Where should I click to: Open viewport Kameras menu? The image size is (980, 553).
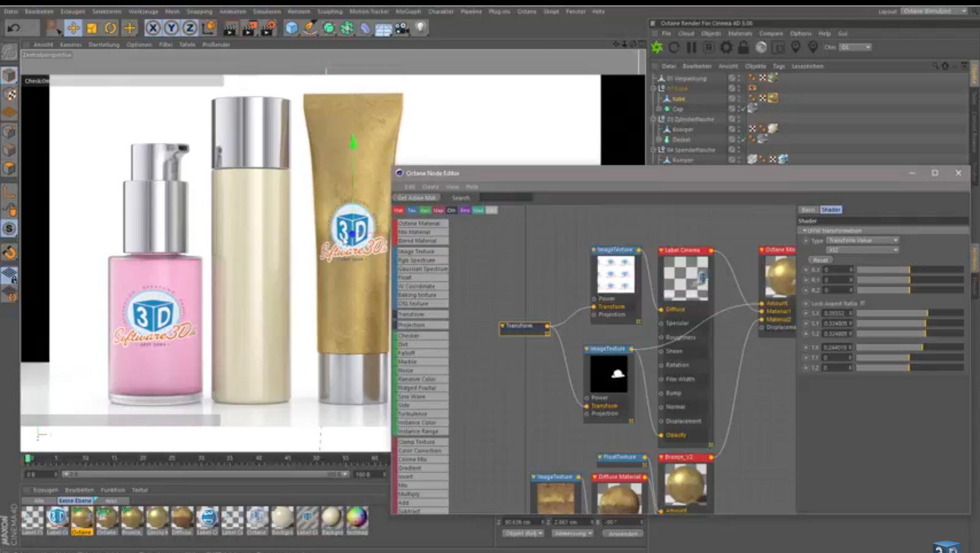point(71,45)
